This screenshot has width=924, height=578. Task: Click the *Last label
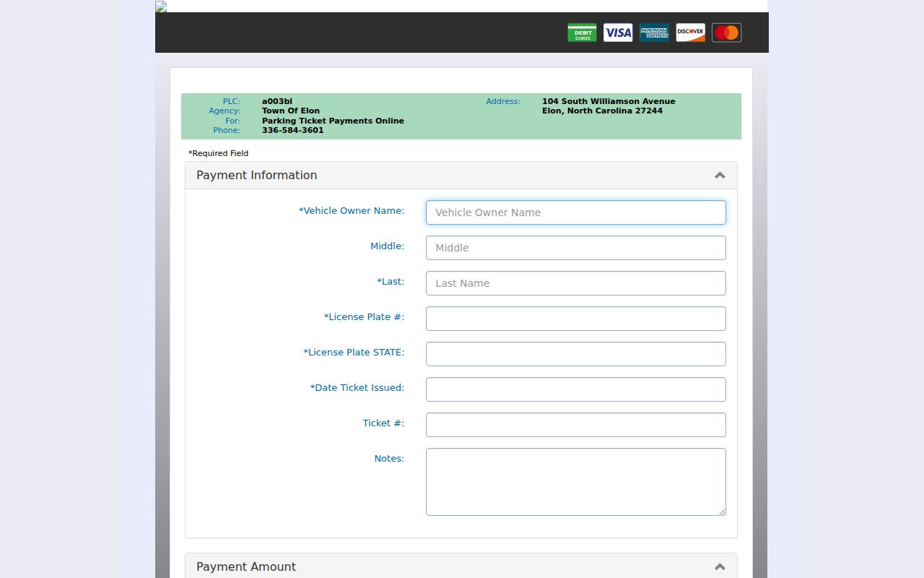pyautogui.click(x=391, y=282)
